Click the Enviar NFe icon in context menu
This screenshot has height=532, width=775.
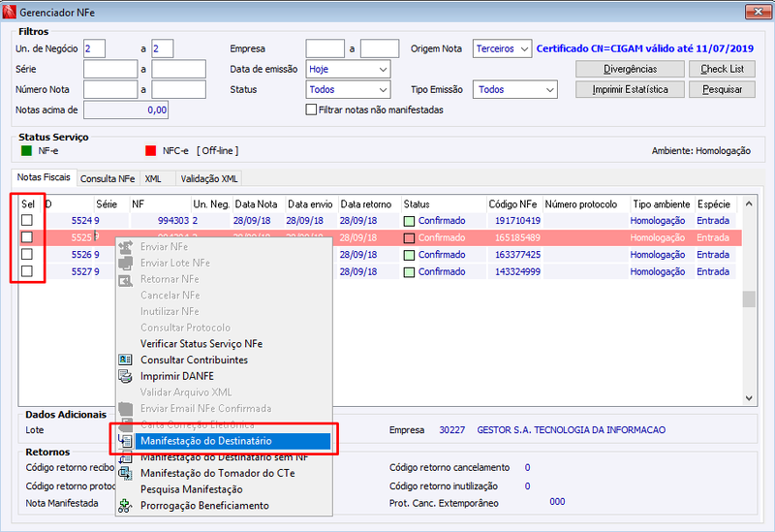pyautogui.click(x=126, y=246)
